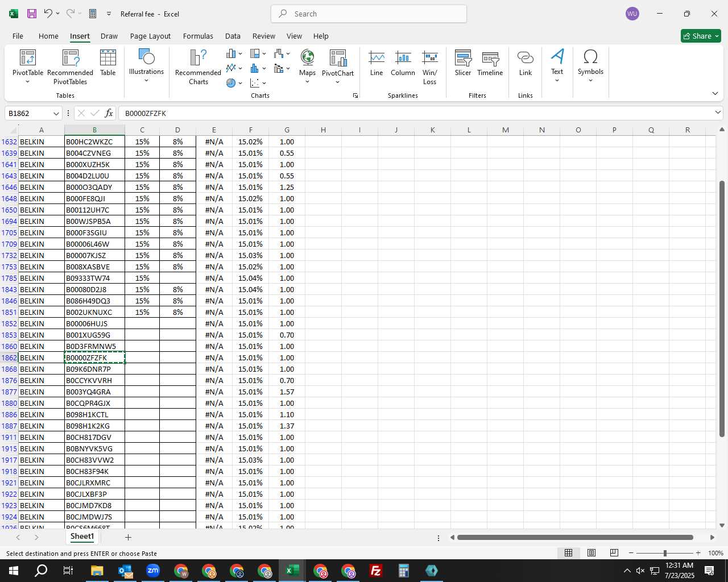Switch to Page Layout view in status bar

point(591,553)
